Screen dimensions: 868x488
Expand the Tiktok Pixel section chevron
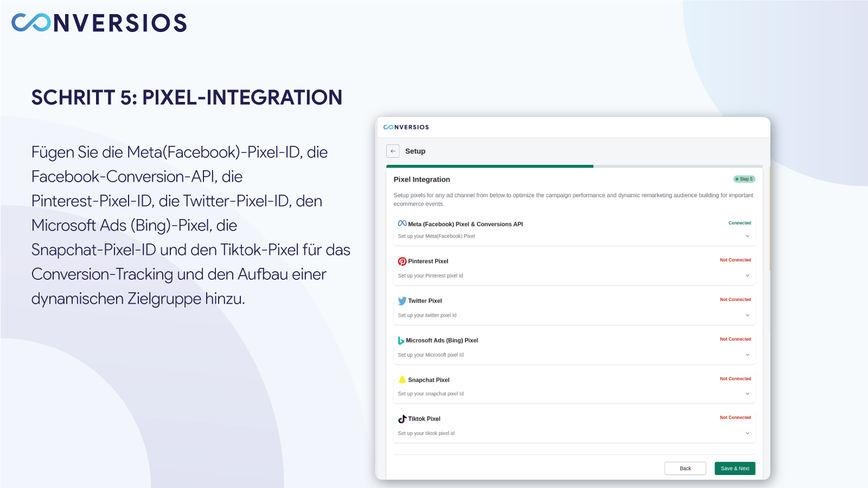tap(748, 433)
